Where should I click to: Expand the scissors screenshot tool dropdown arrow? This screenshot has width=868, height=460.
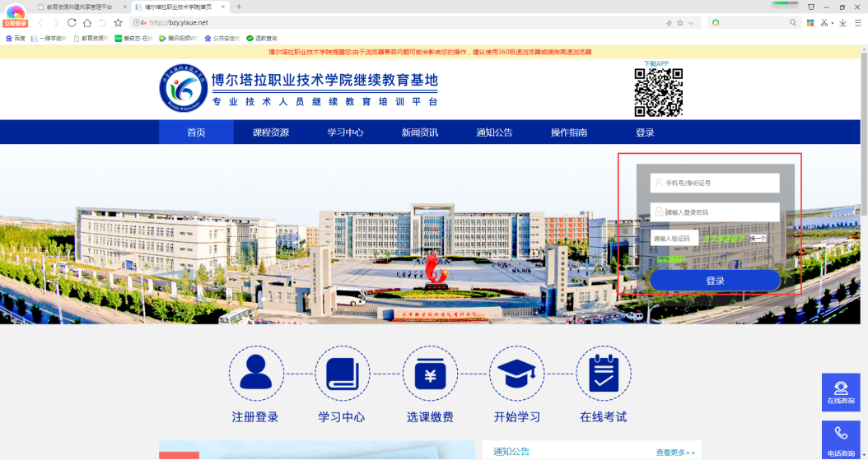(x=832, y=23)
